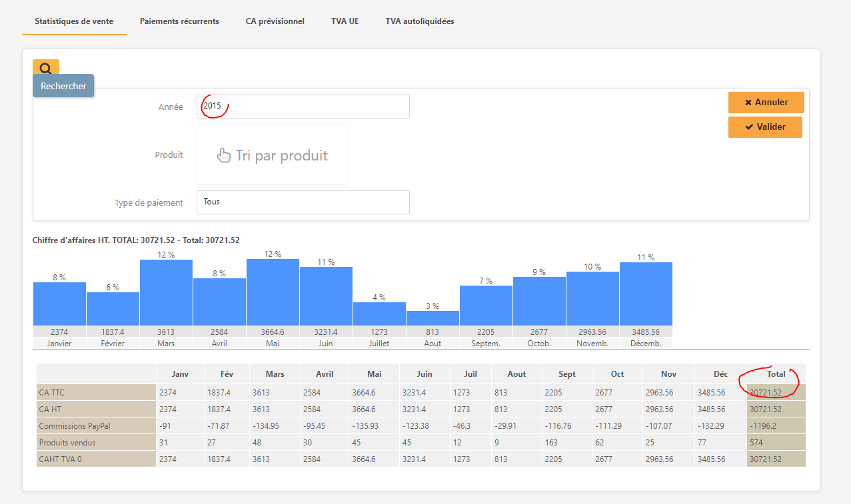The width and height of the screenshot is (851, 504).
Task: Open the Tri par produit selector
Action: click(281, 155)
